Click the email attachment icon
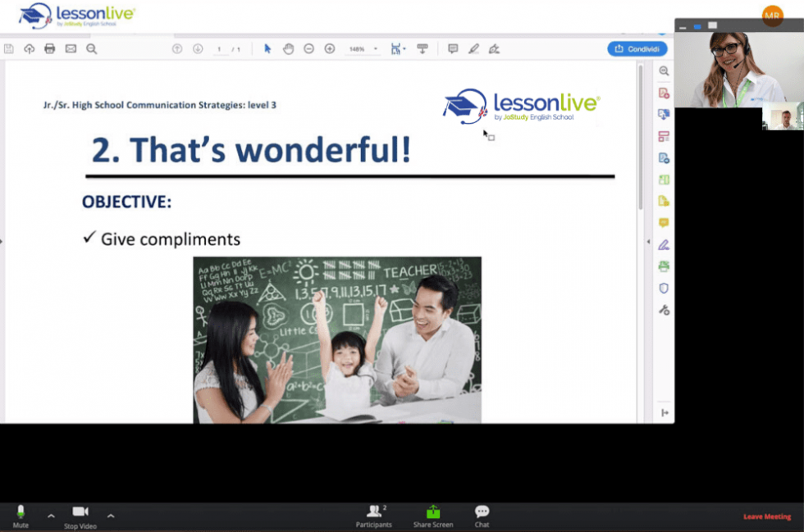804x532 pixels. 70,48
